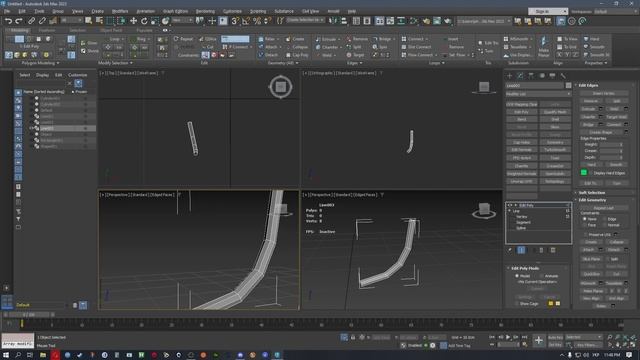Select the Edge constraint radio button
Image resolution: width=640 pixels, height=360 pixels.
coord(604,219)
